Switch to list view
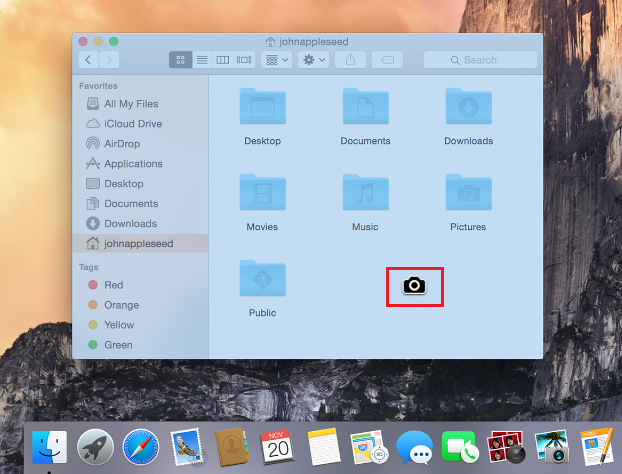This screenshot has width=622, height=474. pyautogui.click(x=202, y=60)
